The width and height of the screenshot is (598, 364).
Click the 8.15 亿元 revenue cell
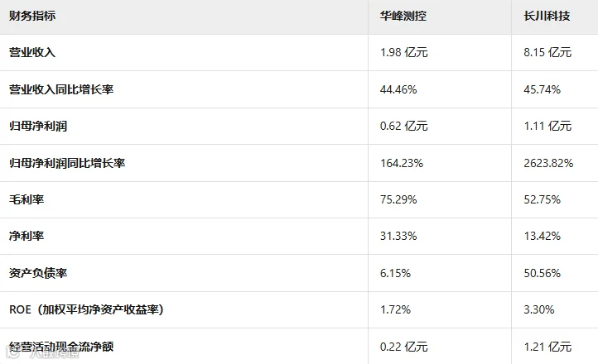coord(547,52)
